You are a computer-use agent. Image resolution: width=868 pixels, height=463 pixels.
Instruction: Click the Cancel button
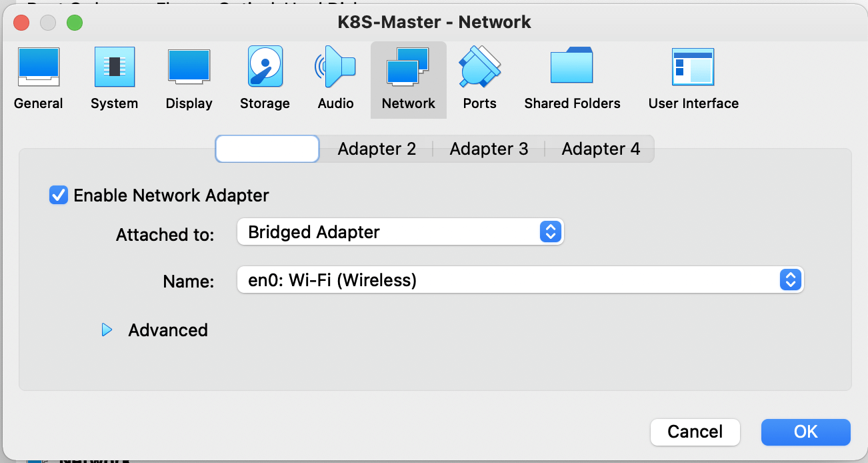[x=695, y=432]
